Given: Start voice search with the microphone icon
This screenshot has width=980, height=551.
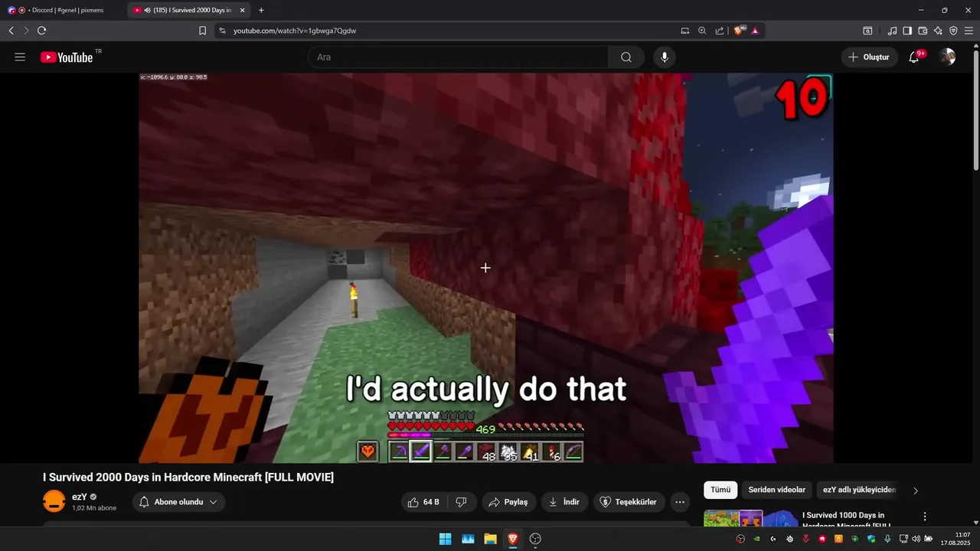Looking at the screenshot, I should (x=665, y=57).
